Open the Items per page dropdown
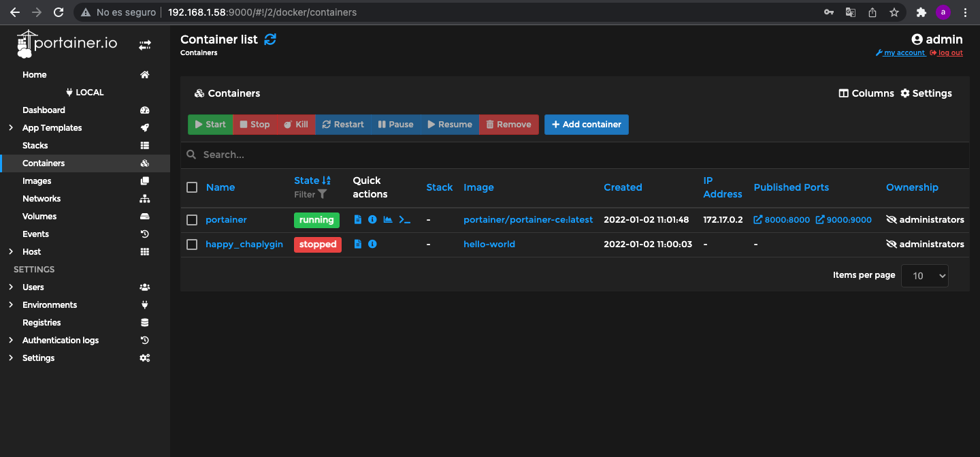 924,276
